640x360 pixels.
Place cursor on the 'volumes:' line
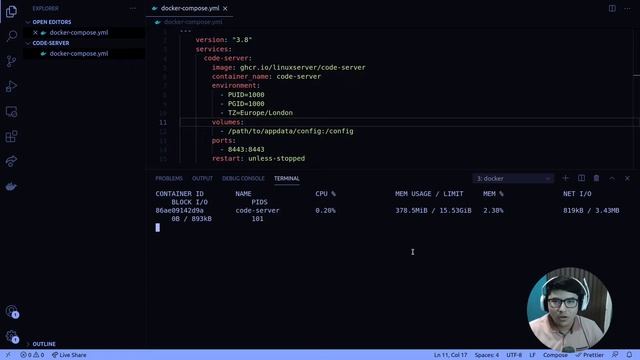point(227,122)
